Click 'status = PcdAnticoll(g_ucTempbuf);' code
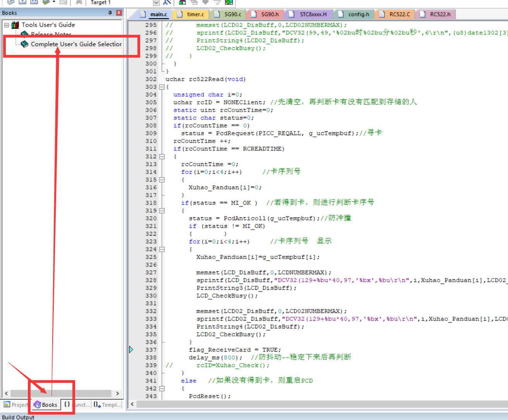Image resolution: width=508 pixels, height=420 pixels. coord(254,219)
